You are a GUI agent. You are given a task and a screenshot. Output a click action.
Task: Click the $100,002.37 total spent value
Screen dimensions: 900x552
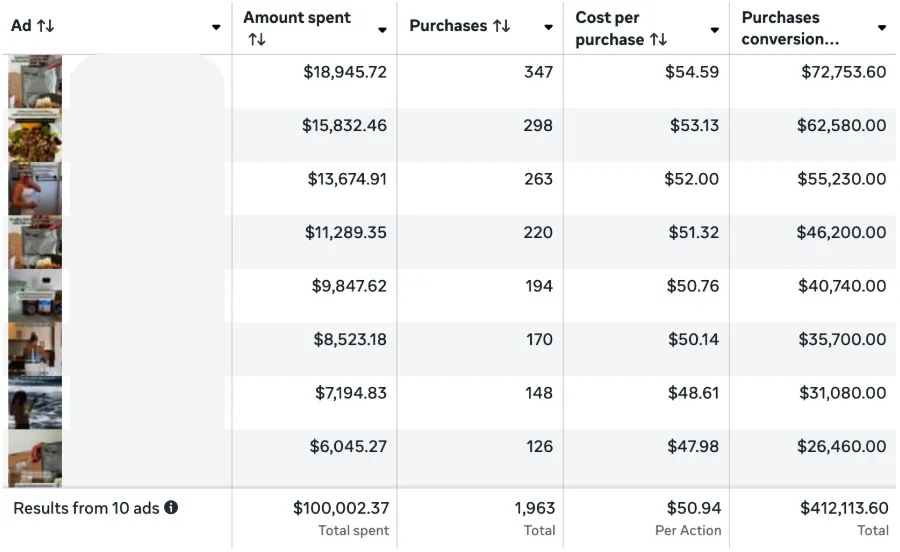click(x=341, y=508)
